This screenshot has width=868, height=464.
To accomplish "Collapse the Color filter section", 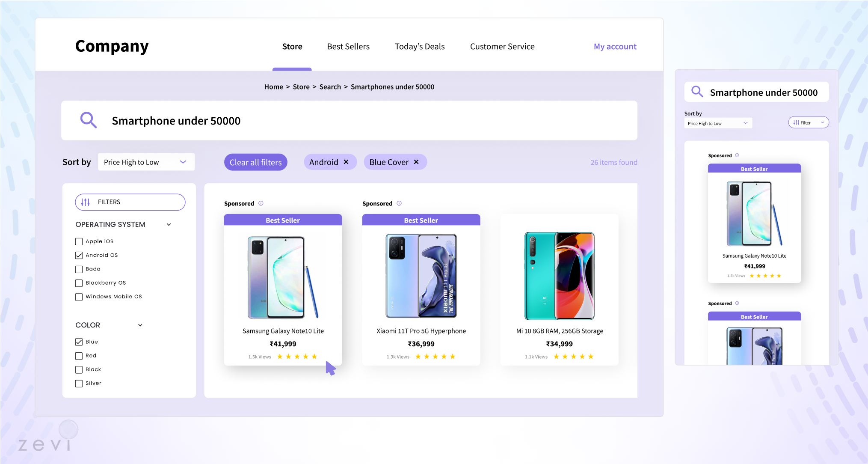I will 140,325.
